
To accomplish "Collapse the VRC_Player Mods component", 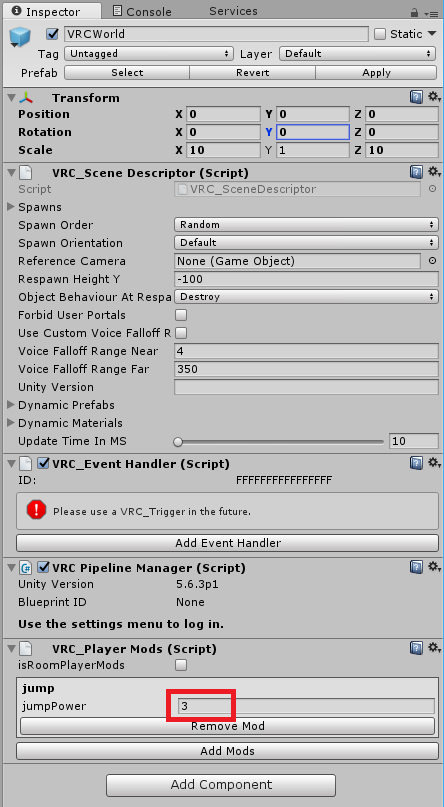I will (11, 648).
